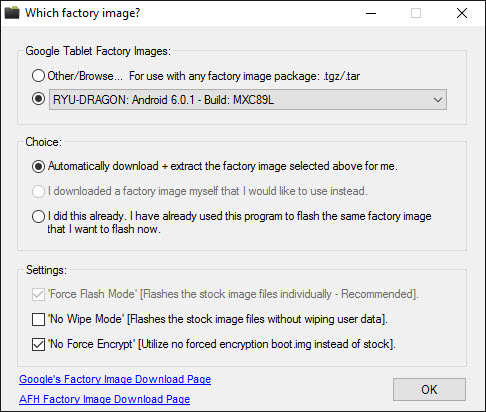Select the RYU-DRAGON build radio button
Screen dimensions: 486x412
point(38,99)
